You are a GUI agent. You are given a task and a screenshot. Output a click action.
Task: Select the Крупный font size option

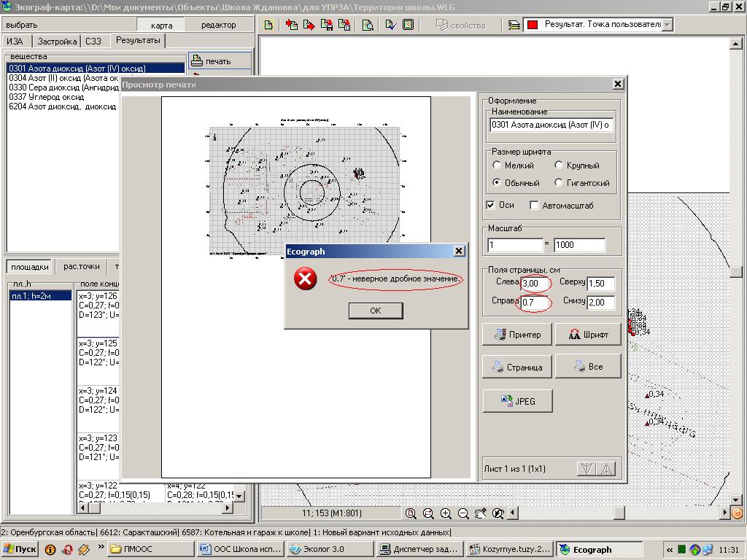(560, 166)
